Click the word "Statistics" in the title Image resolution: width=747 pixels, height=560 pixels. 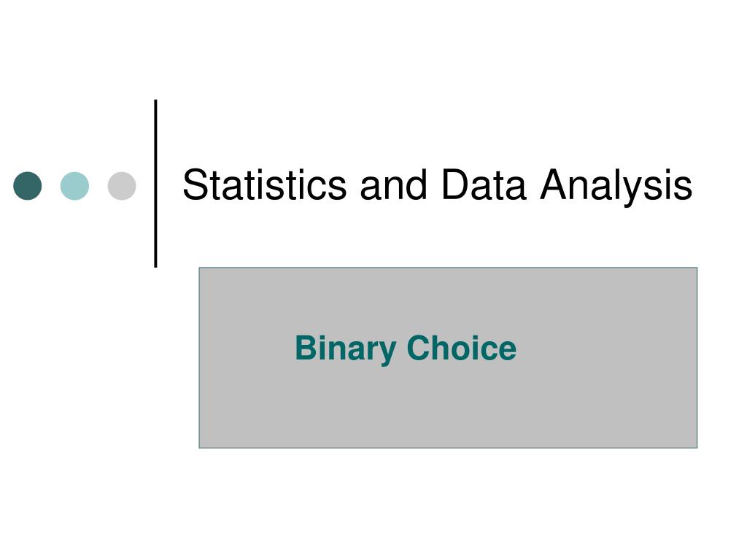coord(265,184)
